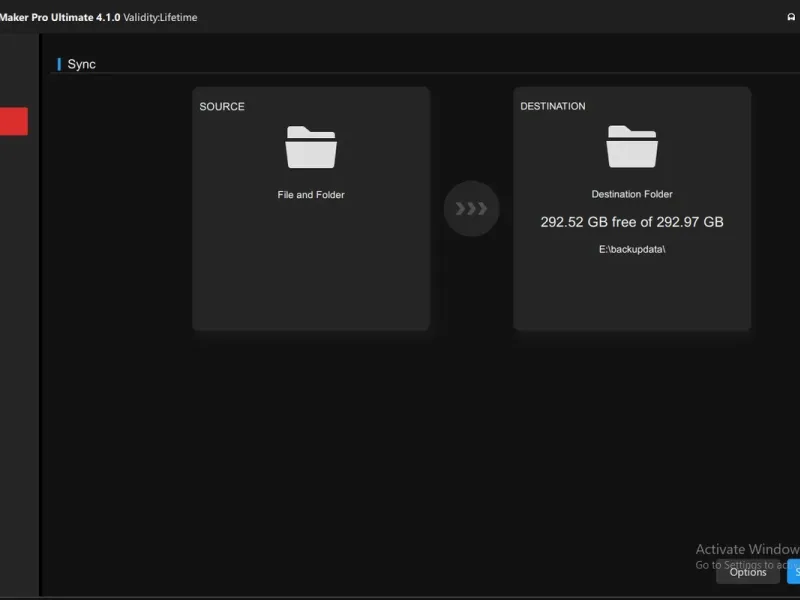Open the Options button
The width and height of the screenshot is (800, 600).
click(747, 572)
